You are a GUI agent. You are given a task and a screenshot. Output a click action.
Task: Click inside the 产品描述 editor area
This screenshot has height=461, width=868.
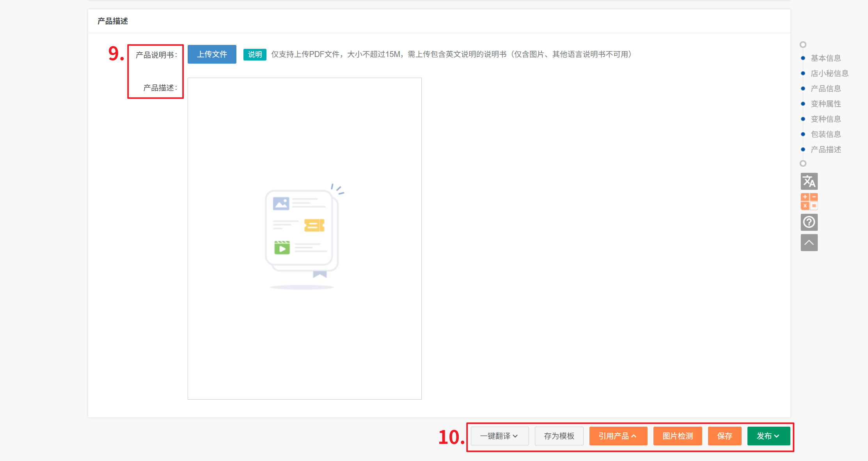[x=304, y=344]
